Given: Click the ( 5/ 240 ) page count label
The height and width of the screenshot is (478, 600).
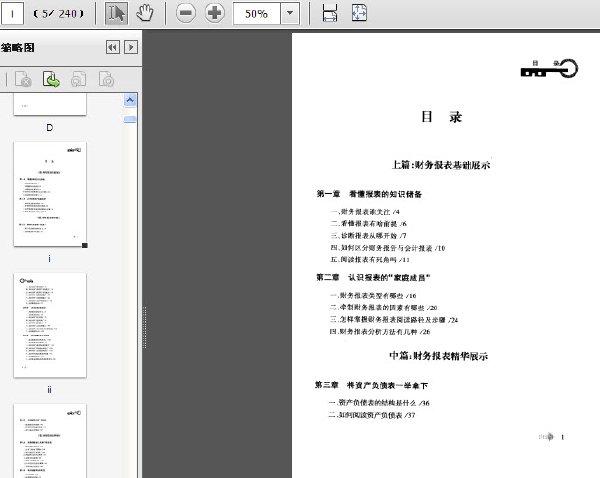Looking at the screenshot, I should [x=59, y=14].
